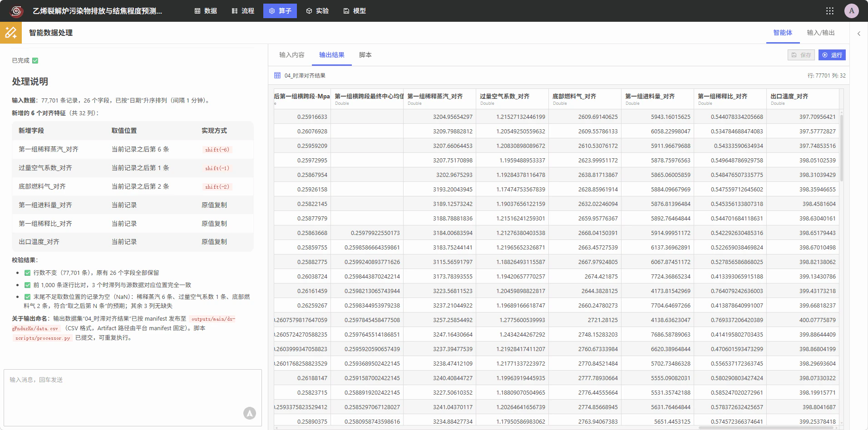Collapse the right panel with the chevron
The height and width of the screenshot is (430, 868).
click(858, 34)
